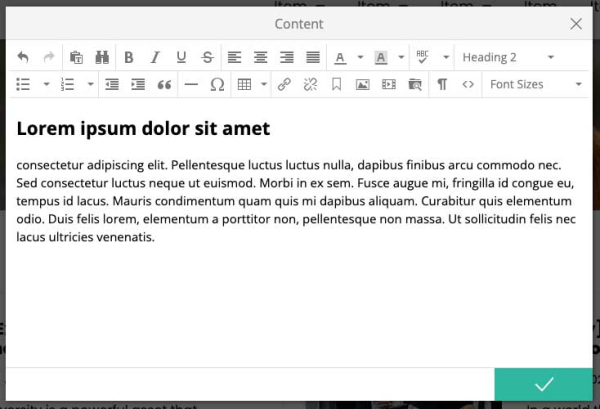Insert a special character (omega)
This screenshot has height=409, width=600.
click(x=217, y=84)
